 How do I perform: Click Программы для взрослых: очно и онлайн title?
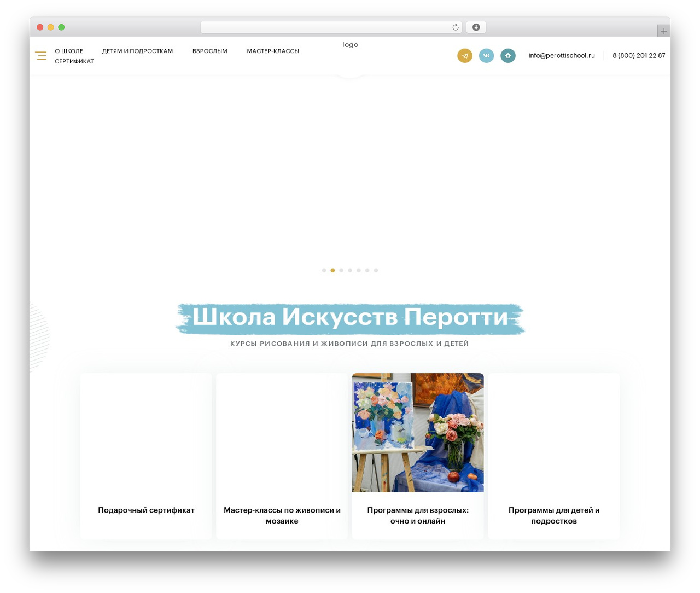[418, 516]
